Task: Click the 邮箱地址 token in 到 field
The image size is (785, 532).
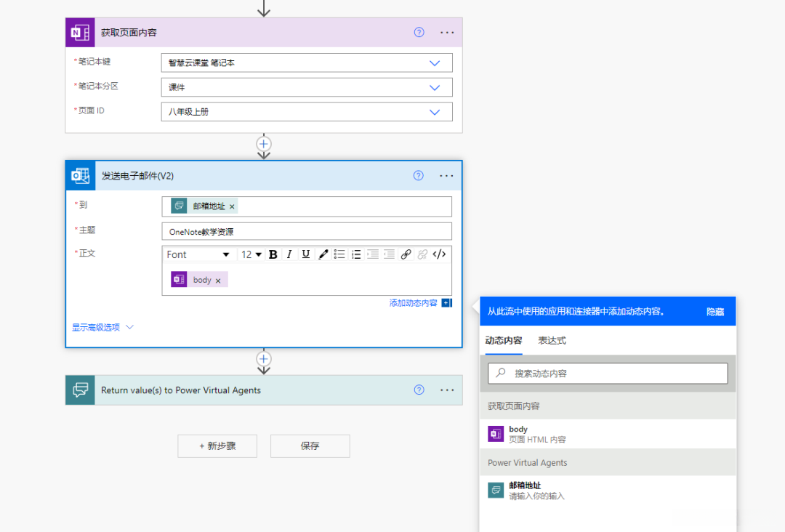Action: (x=204, y=206)
